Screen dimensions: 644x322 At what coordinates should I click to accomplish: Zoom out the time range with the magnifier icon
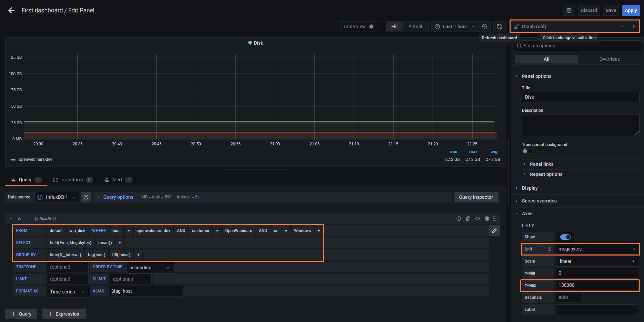[485, 26]
